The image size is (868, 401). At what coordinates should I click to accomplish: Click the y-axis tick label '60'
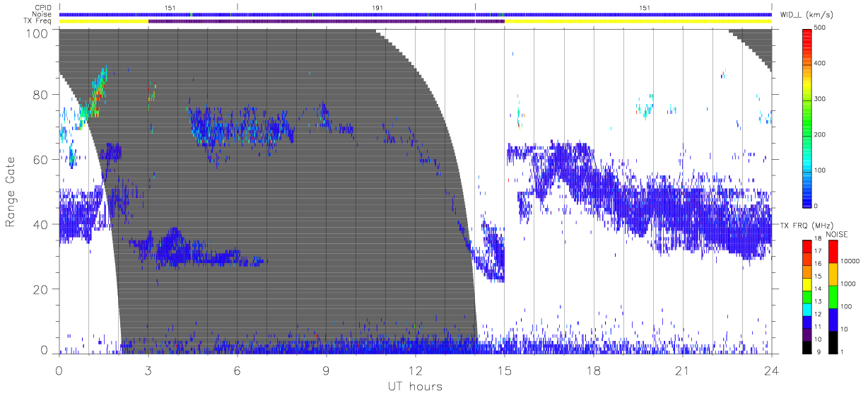coord(42,159)
